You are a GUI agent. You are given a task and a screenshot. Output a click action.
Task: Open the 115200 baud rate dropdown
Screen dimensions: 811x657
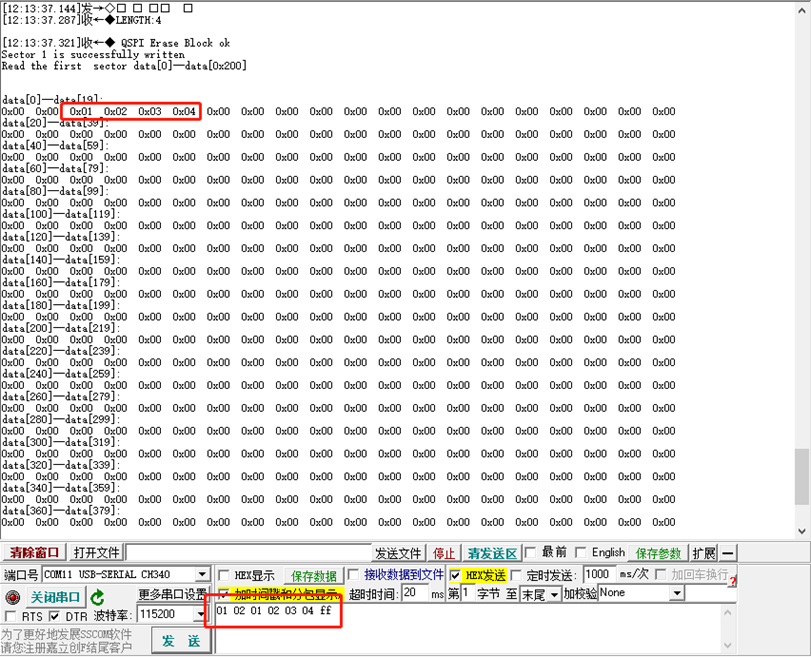[x=200, y=614]
